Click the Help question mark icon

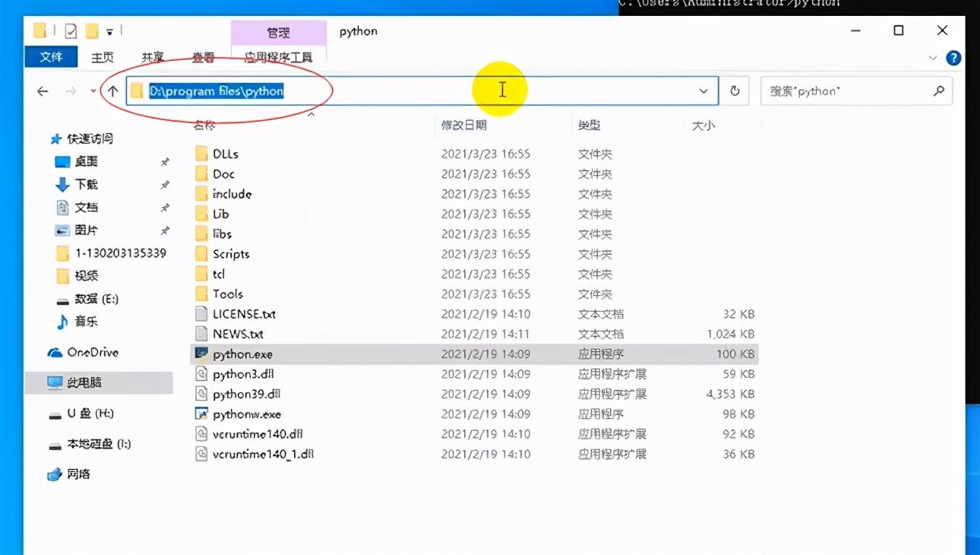pyautogui.click(x=954, y=57)
